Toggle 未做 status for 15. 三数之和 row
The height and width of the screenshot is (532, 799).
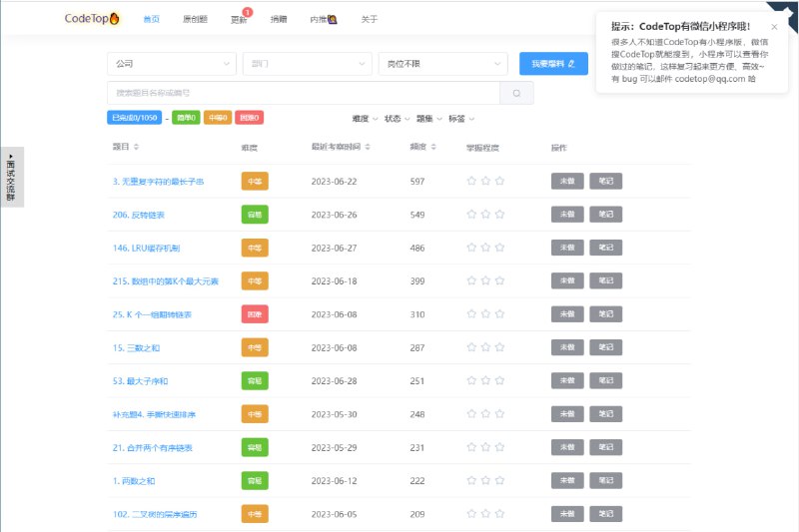coord(567,347)
